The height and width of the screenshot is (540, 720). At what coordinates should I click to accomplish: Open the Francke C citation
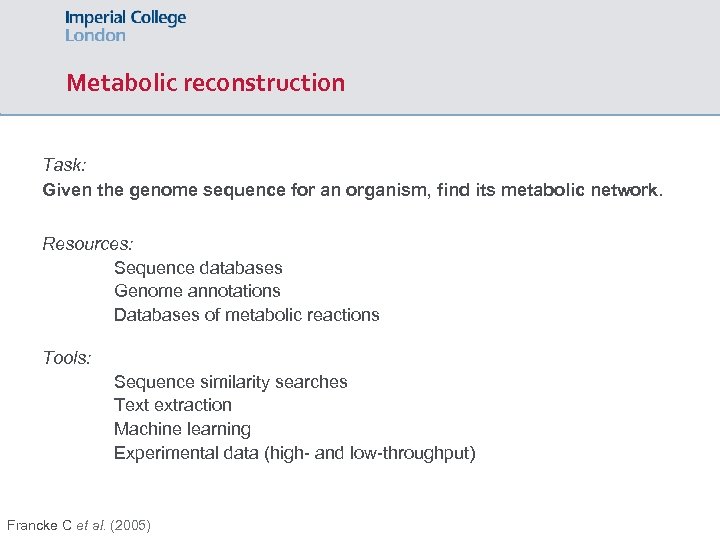click(x=40, y=525)
